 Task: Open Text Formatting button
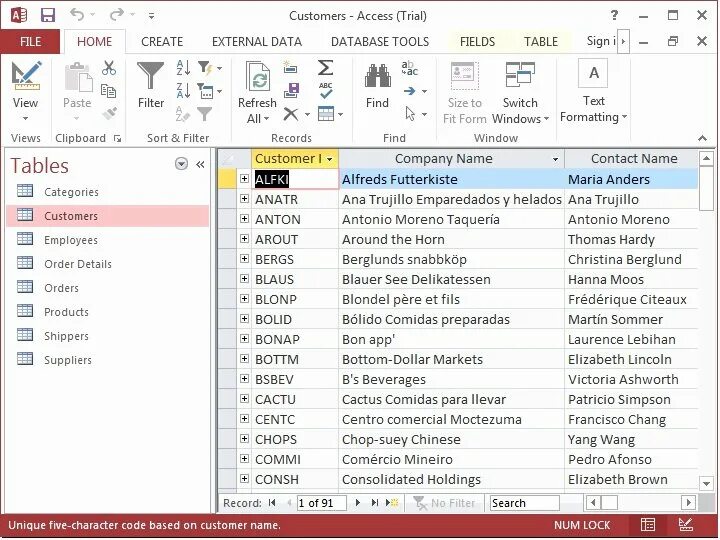pyautogui.click(x=593, y=91)
